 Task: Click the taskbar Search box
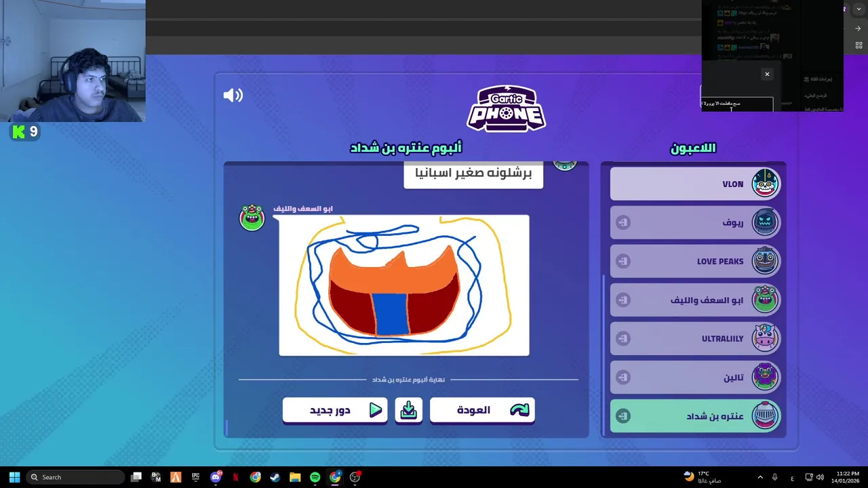click(x=75, y=477)
